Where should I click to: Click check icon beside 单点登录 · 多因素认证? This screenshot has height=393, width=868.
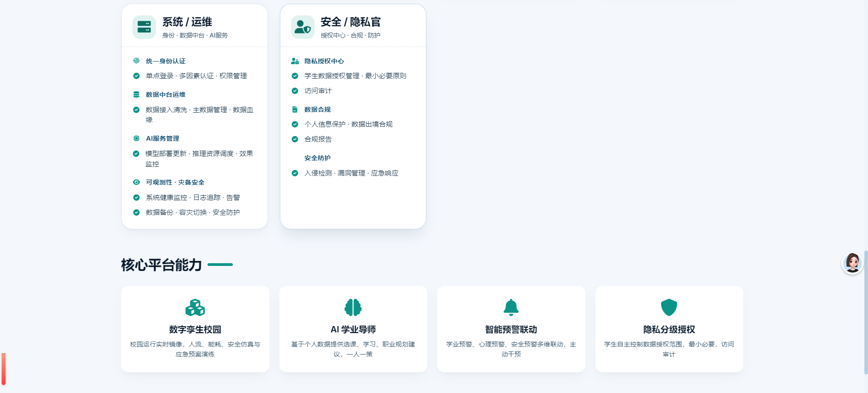(136, 76)
